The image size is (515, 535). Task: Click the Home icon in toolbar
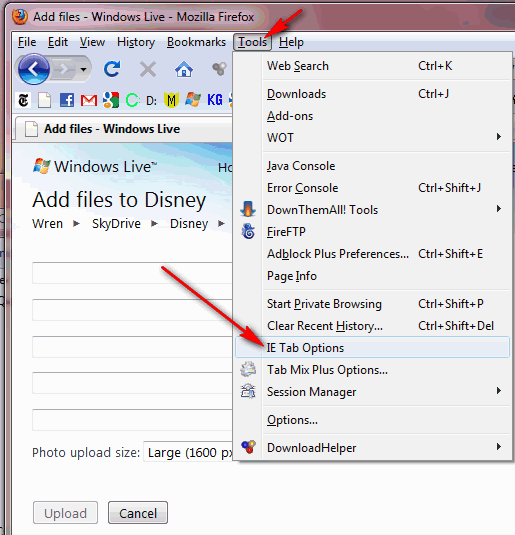(184, 69)
